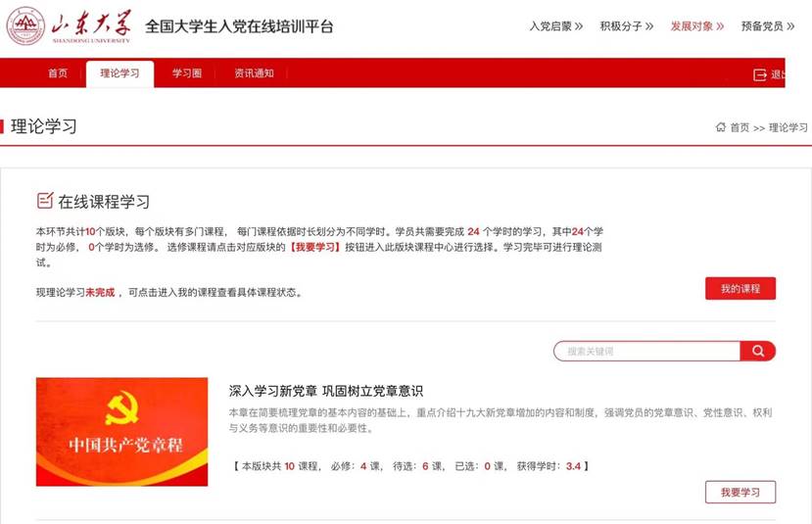Click the red search magnifier icon
The image size is (812, 524).
[758, 352]
